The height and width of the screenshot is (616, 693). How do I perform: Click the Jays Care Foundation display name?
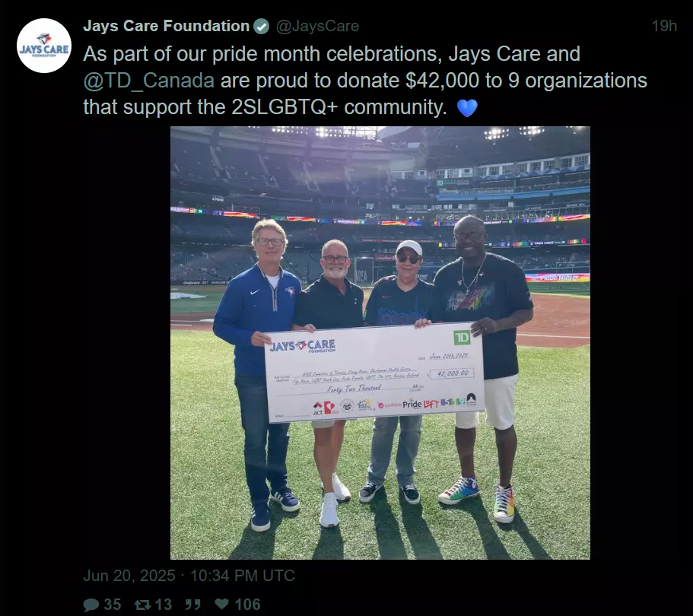point(166,26)
